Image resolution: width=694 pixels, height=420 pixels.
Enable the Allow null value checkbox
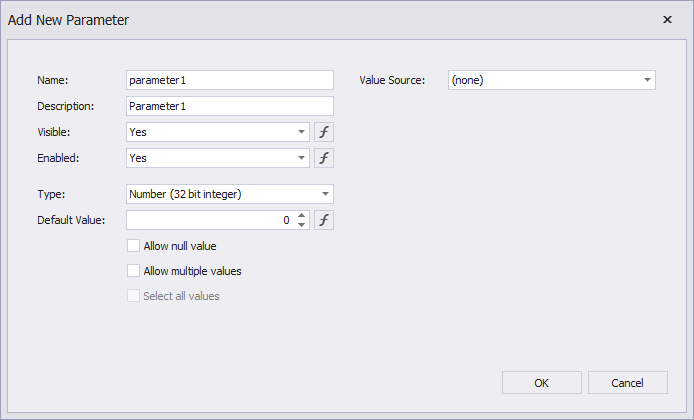(x=134, y=246)
